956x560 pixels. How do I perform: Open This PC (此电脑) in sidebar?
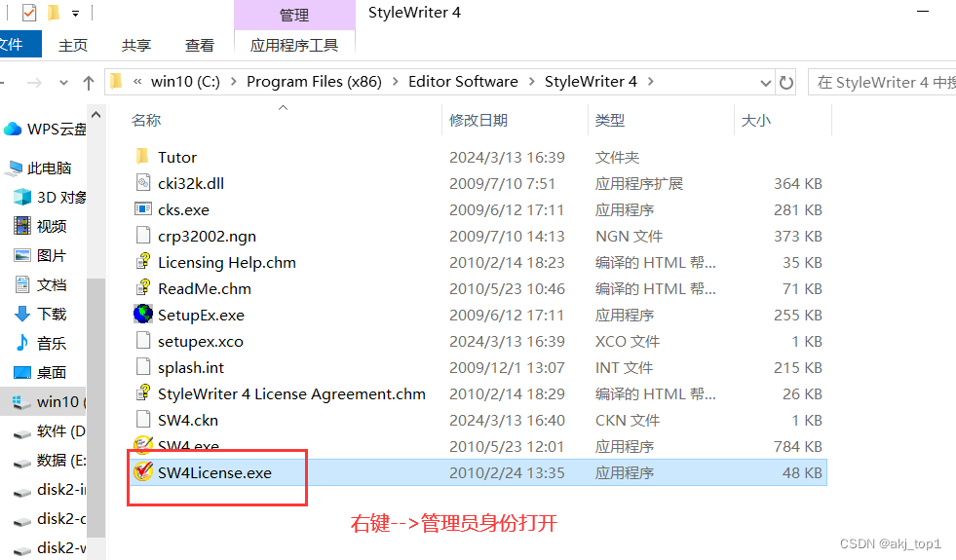point(39,168)
